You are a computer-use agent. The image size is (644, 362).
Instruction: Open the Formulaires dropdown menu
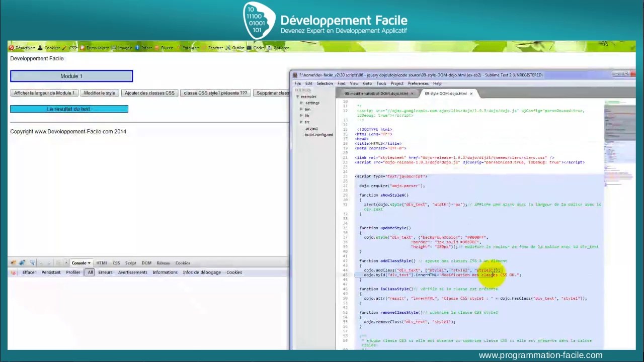95,48
